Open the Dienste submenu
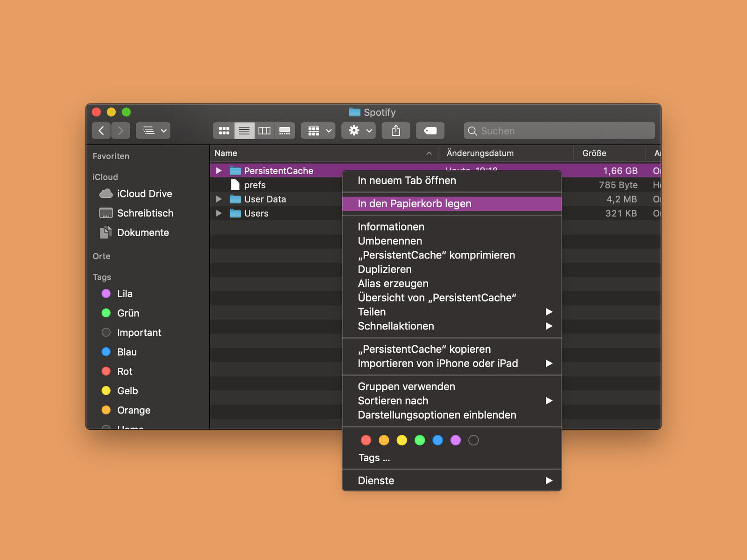The width and height of the screenshot is (747, 560). [x=451, y=481]
